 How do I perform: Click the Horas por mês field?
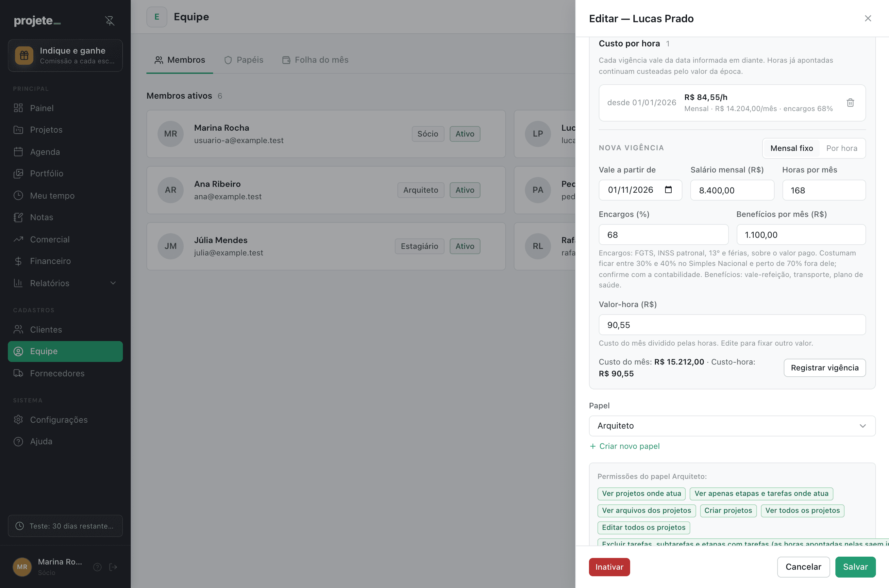click(x=824, y=190)
